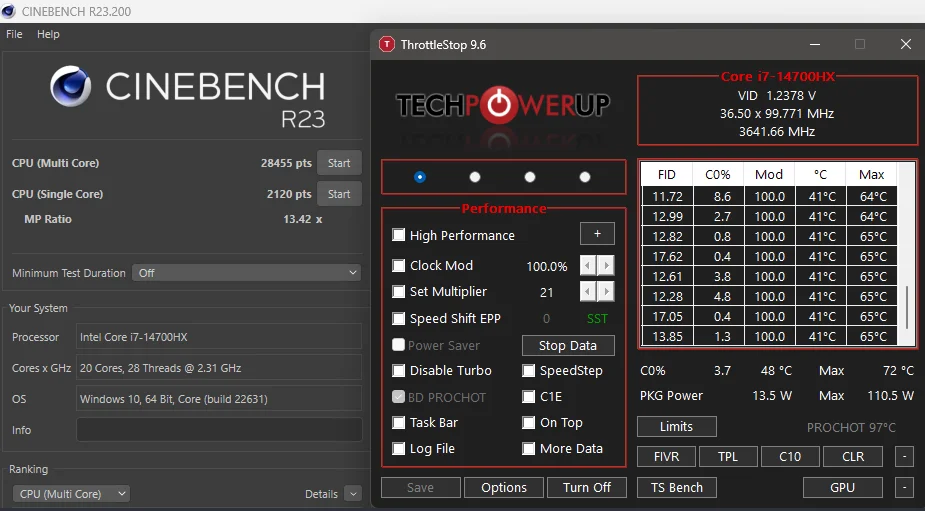Image resolution: width=925 pixels, height=511 pixels.
Task: Open the Cinebench Help menu
Action: tap(48, 34)
